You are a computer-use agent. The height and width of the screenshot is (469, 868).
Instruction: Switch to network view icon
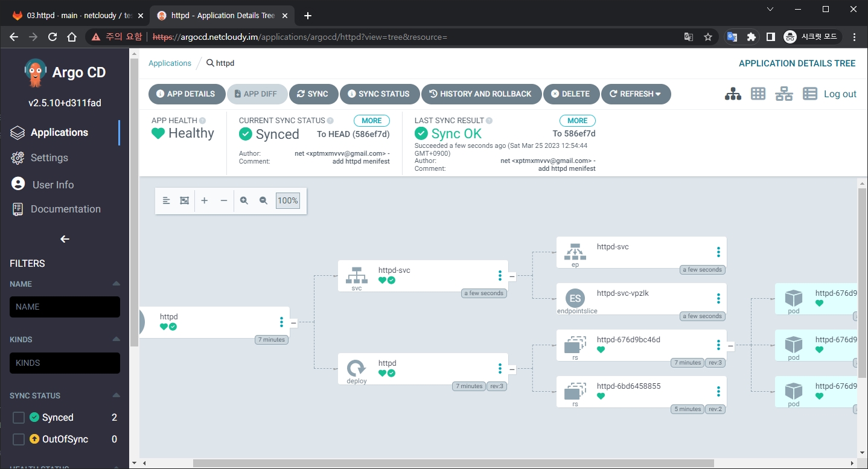783,94
